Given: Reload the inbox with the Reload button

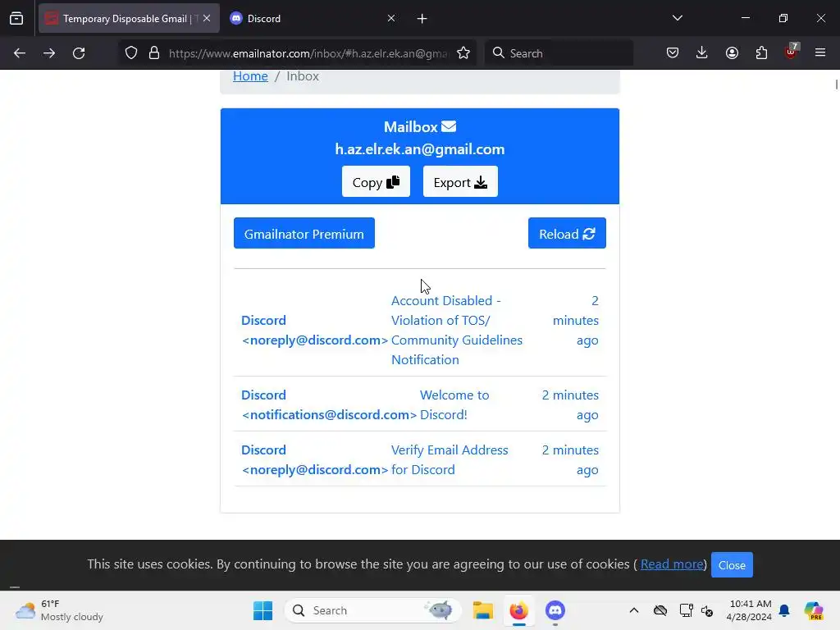Looking at the screenshot, I should (567, 233).
